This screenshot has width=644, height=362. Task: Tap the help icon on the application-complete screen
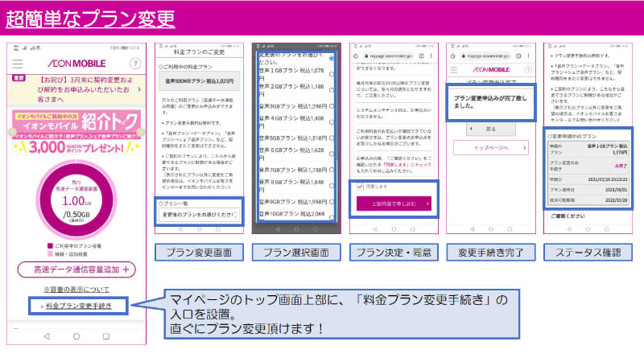coord(529,70)
